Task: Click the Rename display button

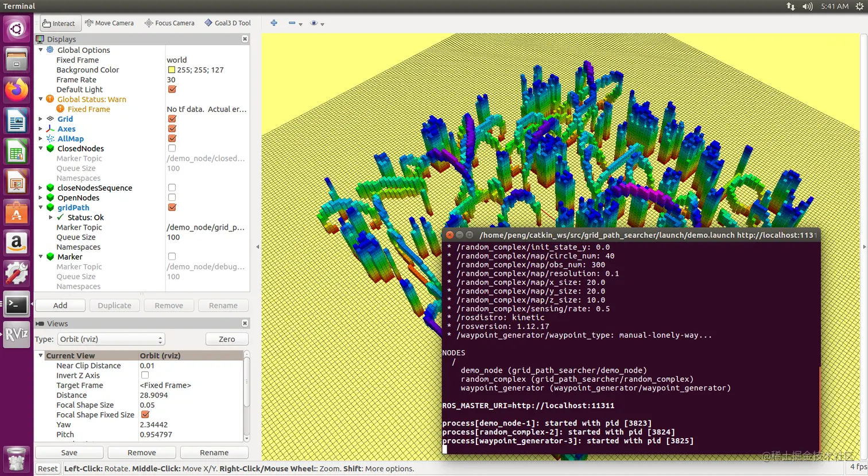Action: (x=223, y=305)
